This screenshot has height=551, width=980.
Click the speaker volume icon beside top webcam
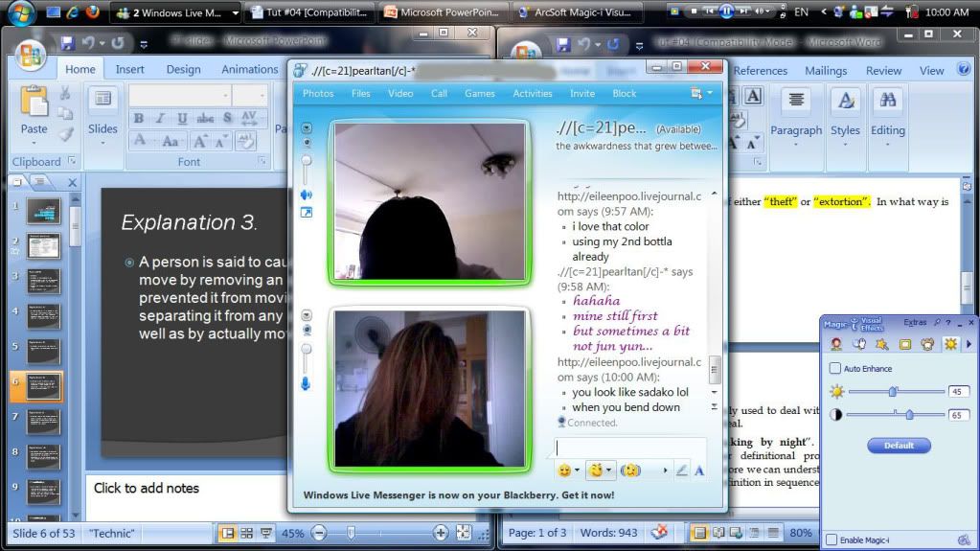pos(307,195)
